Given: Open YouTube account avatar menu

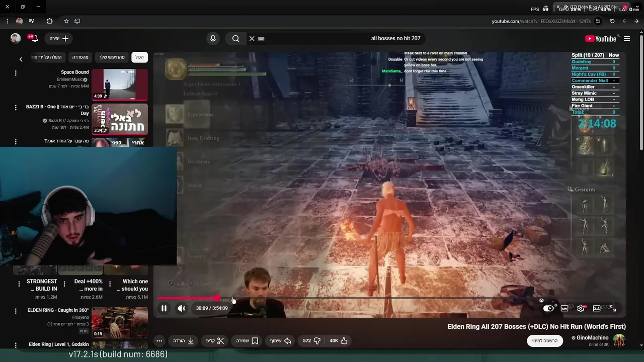Looking at the screenshot, I should tap(16, 39).
